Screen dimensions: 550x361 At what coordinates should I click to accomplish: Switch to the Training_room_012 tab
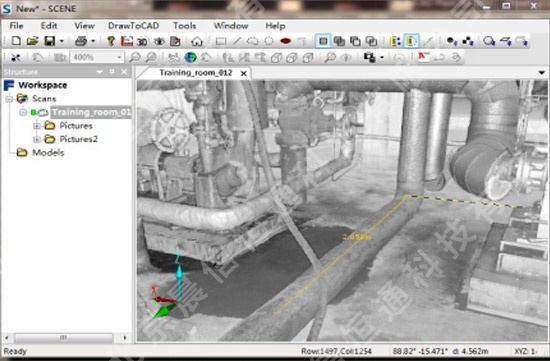point(196,73)
